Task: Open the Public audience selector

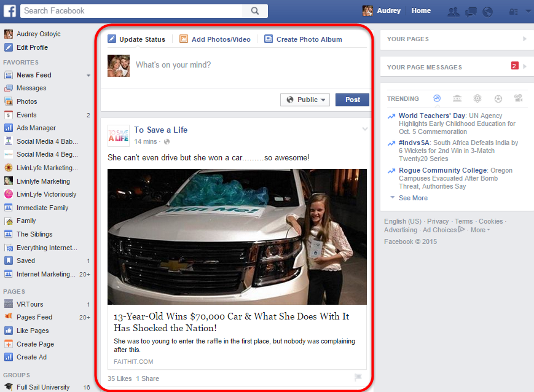Action: tap(305, 100)
